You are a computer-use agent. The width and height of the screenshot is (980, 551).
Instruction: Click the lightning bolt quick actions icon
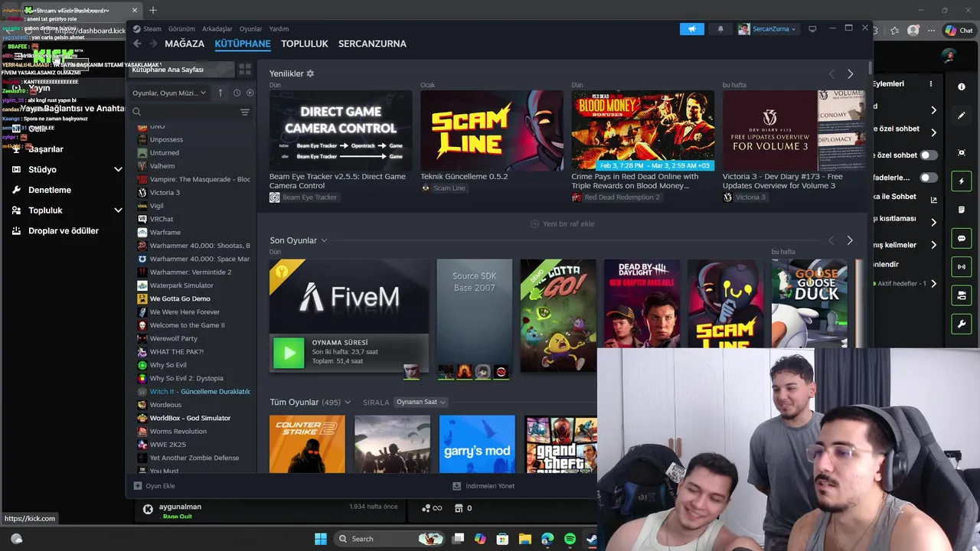(962, 181)
